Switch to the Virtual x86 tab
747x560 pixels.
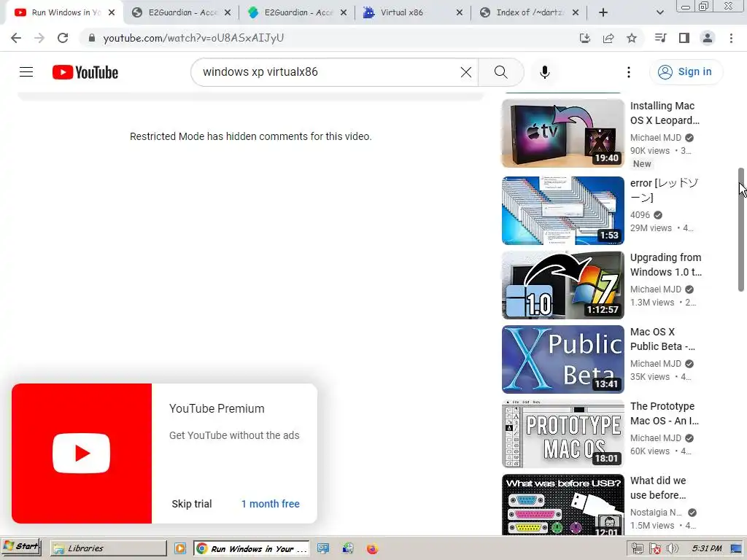[412, 12]
